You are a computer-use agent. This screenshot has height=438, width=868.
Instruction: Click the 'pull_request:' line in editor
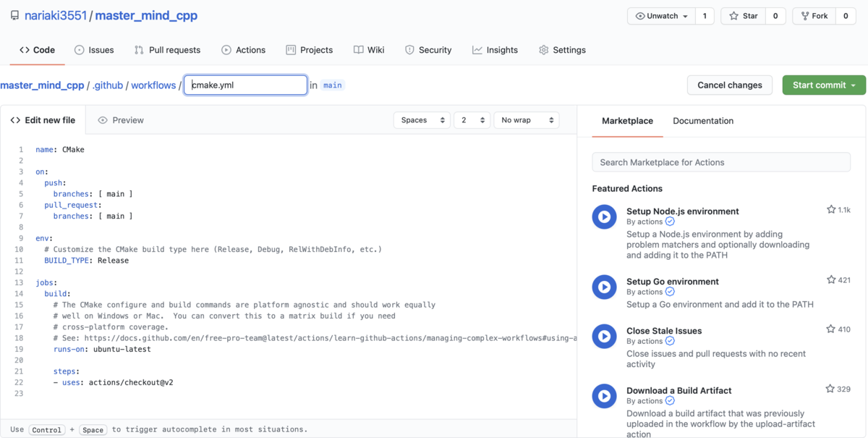pos(73,206)
